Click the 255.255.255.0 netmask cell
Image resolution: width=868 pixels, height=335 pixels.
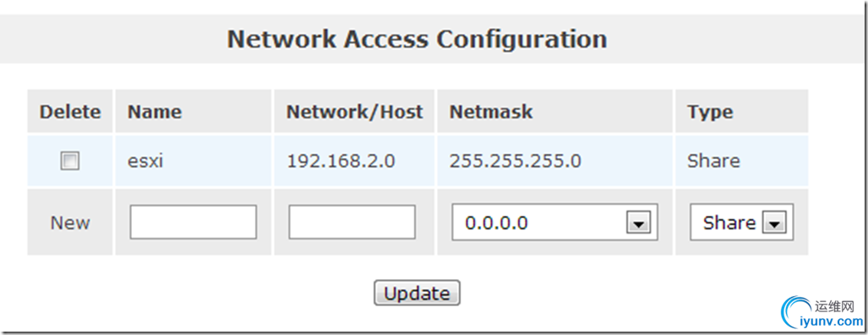coord(516,161)
